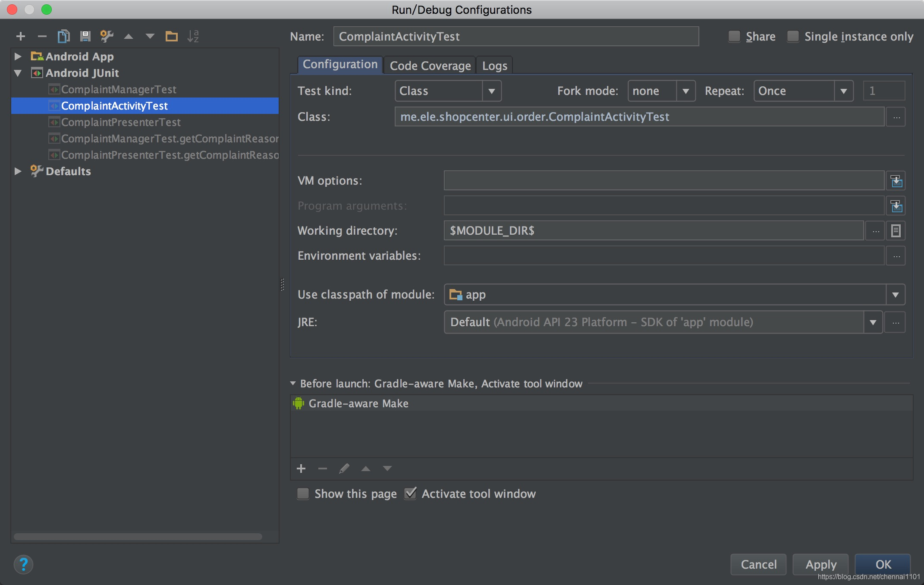Expand the Android App node
The height and width of the screenshot is (585, 924).
(18, 57)
